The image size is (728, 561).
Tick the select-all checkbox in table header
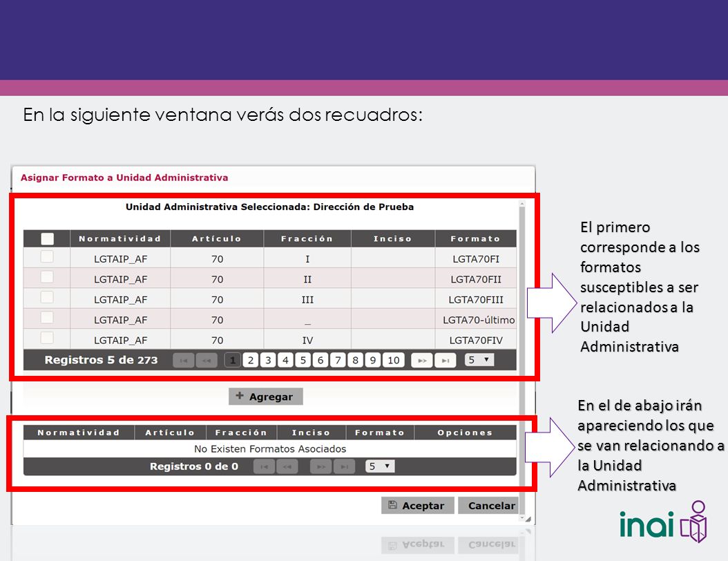[x=48, y=239]
